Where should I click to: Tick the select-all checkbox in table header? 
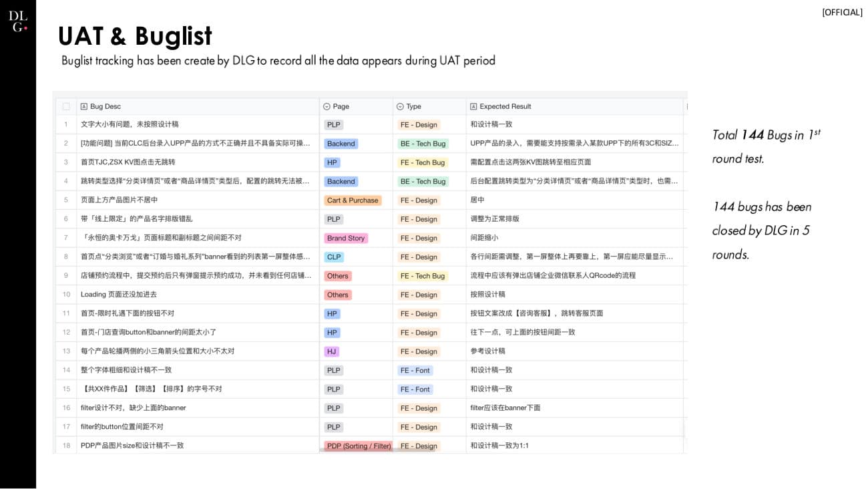(x=66, y=106)
